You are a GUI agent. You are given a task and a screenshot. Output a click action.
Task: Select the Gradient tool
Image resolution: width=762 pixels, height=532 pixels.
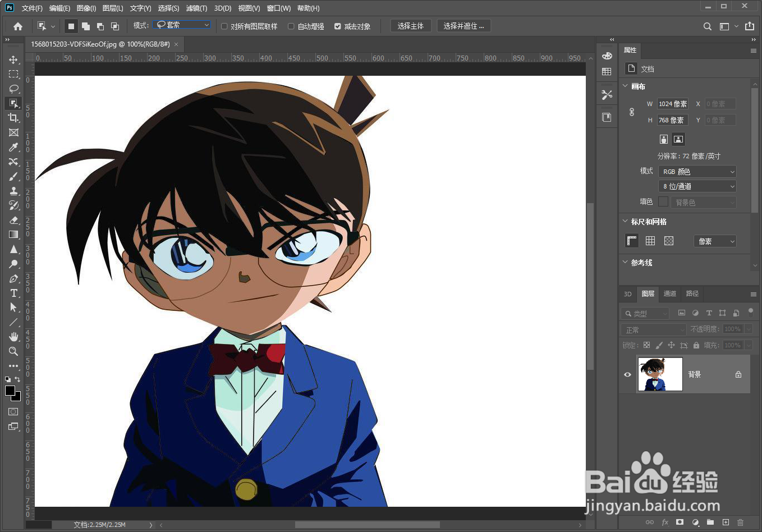click(x=13, y=235)
